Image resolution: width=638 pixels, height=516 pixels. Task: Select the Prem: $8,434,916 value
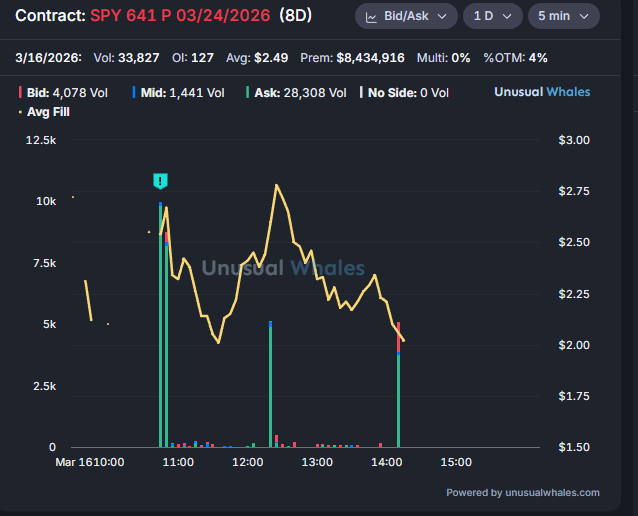[x=352, y=58]
